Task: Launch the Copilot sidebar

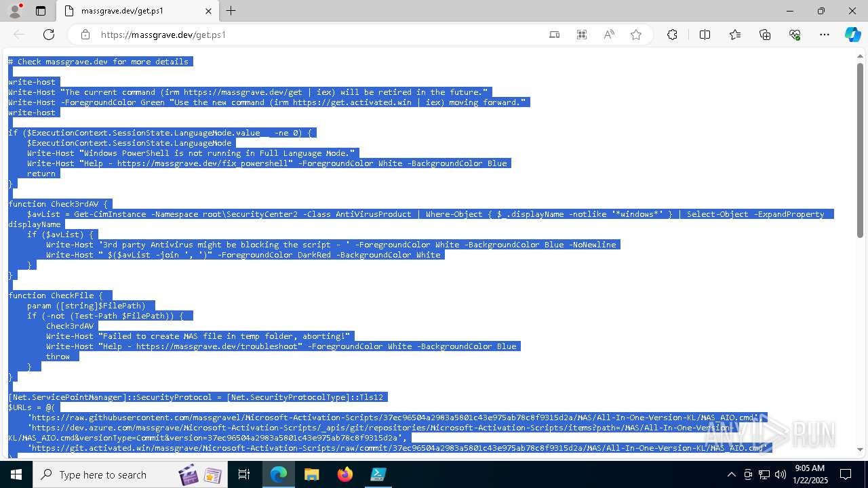Action: pos(852,35)
